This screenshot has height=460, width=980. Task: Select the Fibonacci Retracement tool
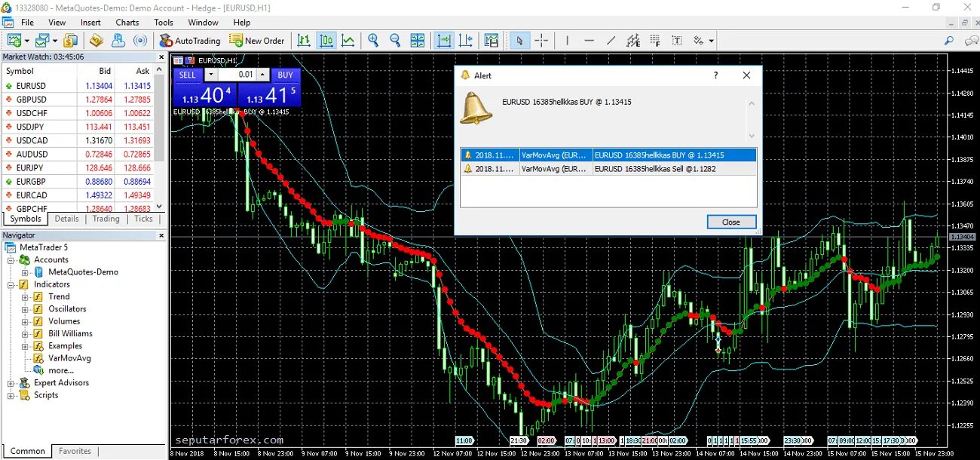[655, 41]
